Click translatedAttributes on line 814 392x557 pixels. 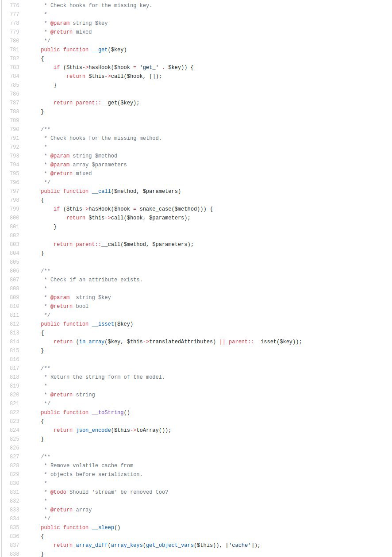[x=181, y=342]
